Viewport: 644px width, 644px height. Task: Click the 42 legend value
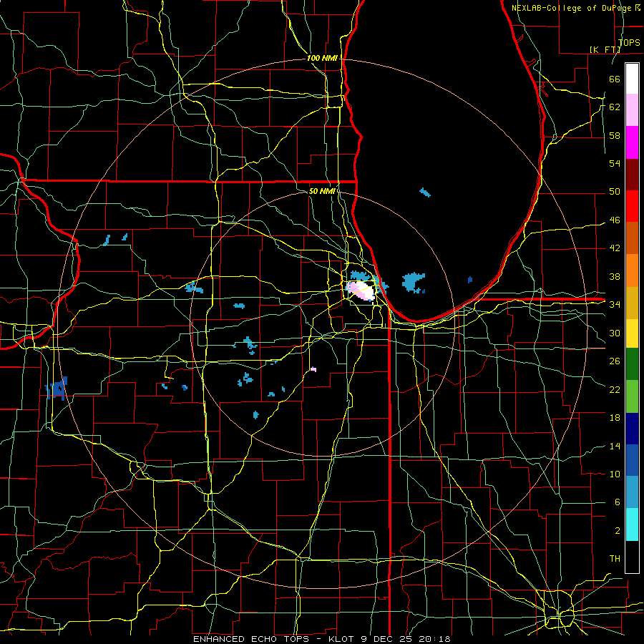tap(615, 248)
